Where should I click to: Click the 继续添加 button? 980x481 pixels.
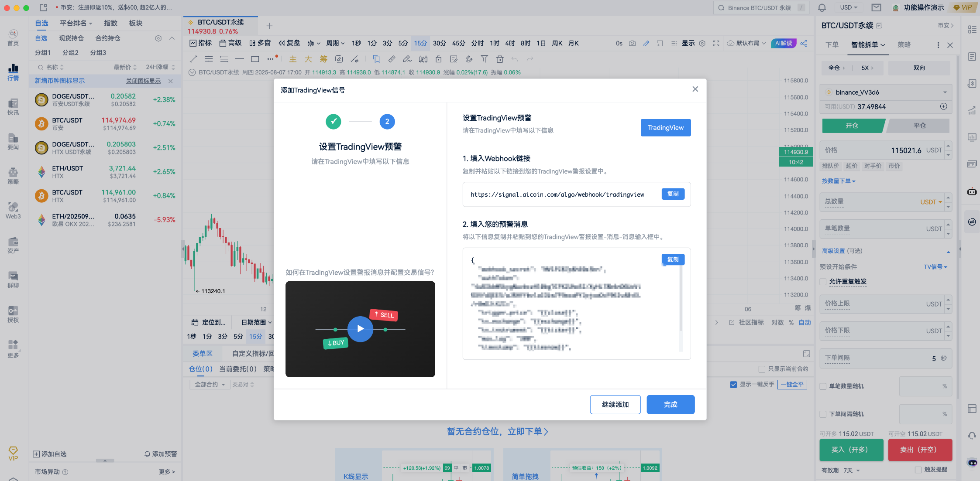pyautogui.click(x=615, y=405)
